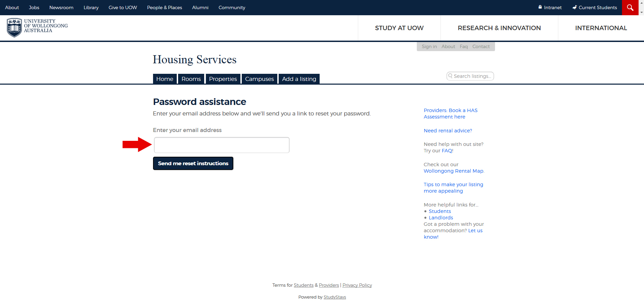Click Sign in link

[x=429, y=46]
